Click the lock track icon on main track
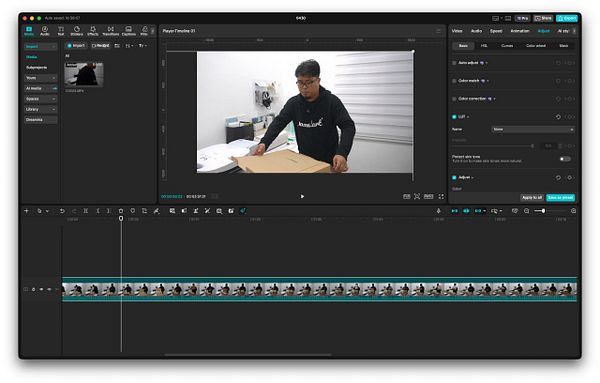The width and height of the screenshot is (600, 383). 34,289
